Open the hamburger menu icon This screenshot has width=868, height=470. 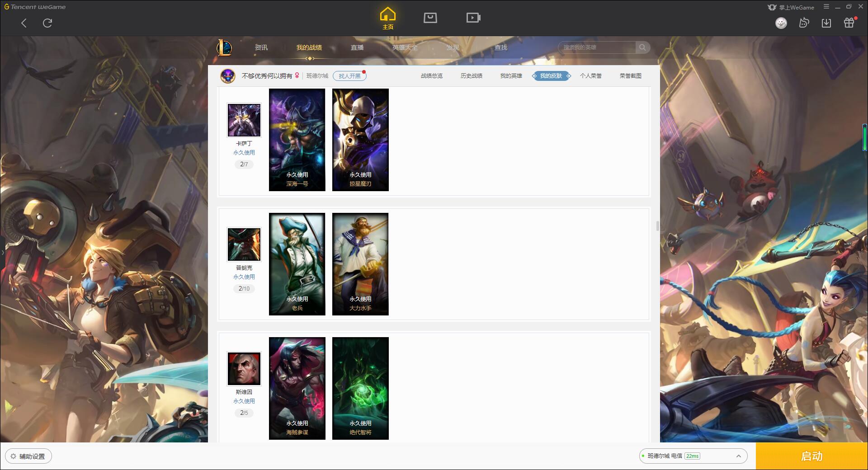point(826,7)
